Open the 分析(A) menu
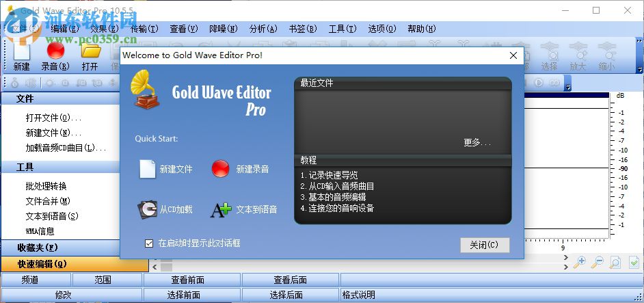The image size is (644, 303). [263, 29]
